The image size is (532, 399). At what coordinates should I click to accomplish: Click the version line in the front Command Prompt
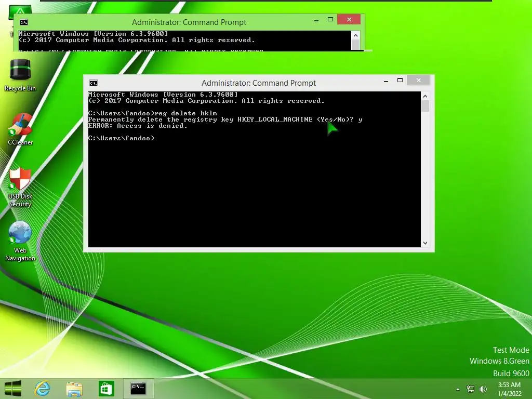click(163, 95)
